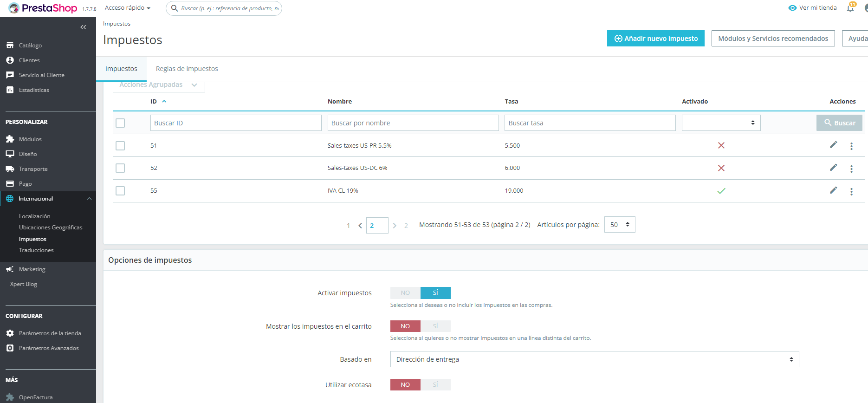This screenshot has width=868, height=403.
Task: Click the Buscar tasa filter field
Action: pyautogui.click(x=590, y=123)
